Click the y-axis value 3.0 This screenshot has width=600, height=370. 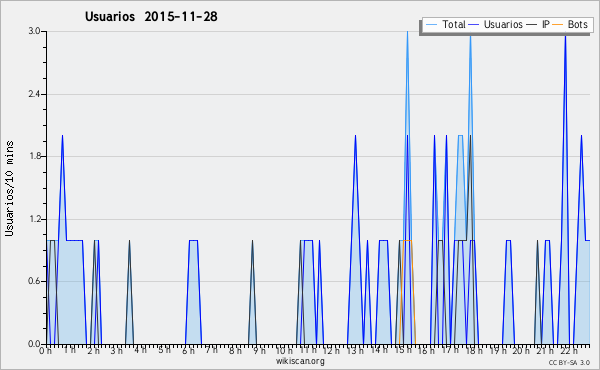pos(34,31)
